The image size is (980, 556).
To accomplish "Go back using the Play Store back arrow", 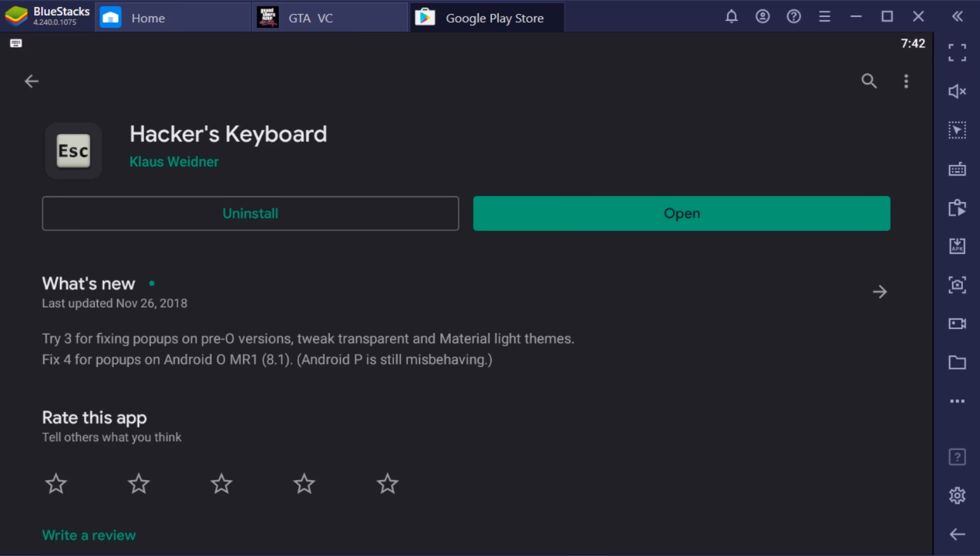I will pos(32,81).
